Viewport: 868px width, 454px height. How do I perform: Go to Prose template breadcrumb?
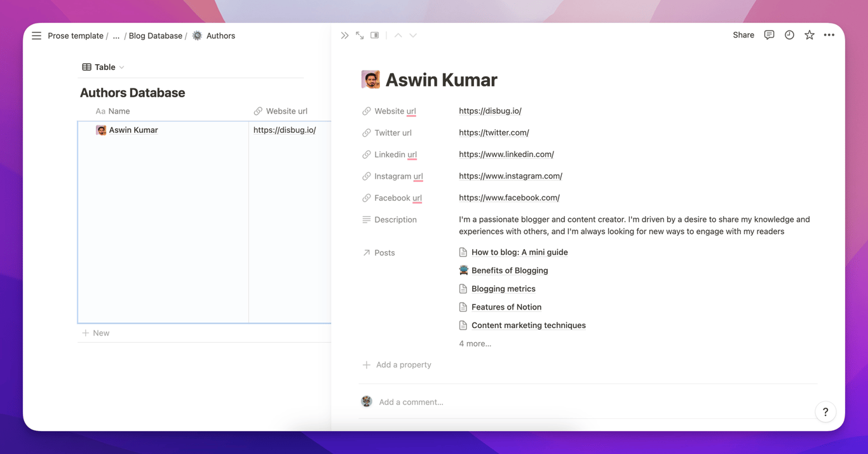pyautogui.click(x=76, y=36)
